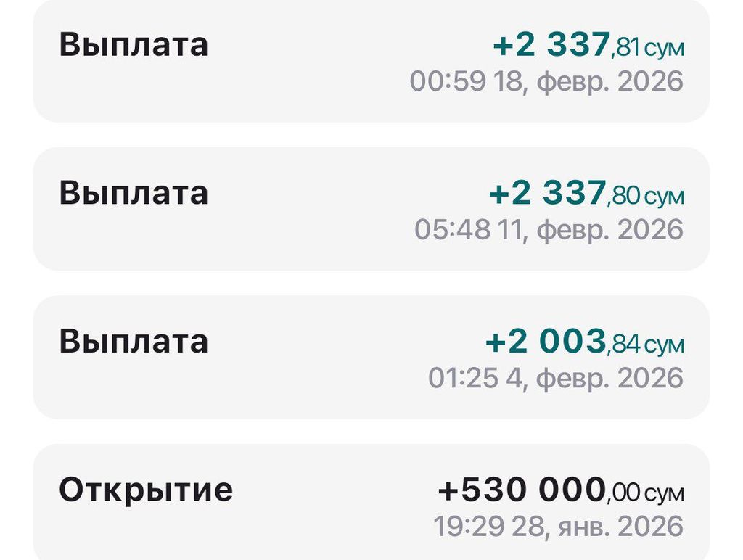Select the timestamp 00:59 18, февр. 2026
Viewport: 743px width, 560px height.
click(x=546, y=81)
